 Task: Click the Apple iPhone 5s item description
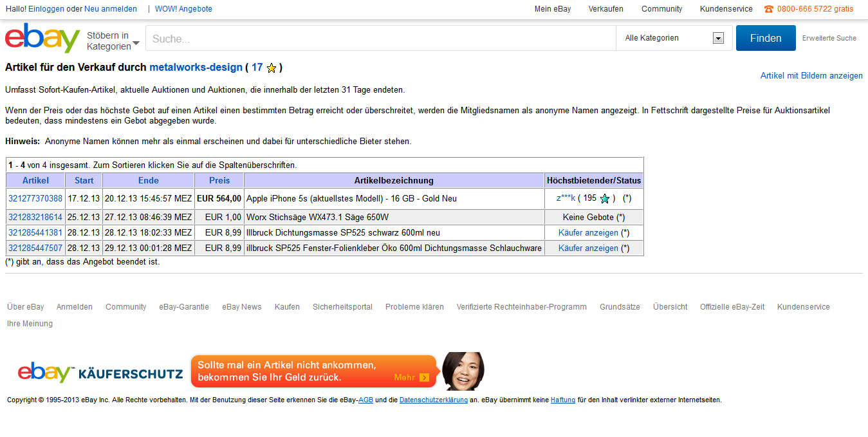(x=351, y=198)
